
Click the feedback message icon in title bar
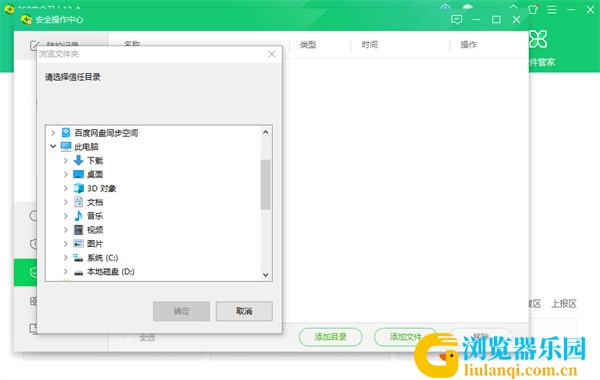(x=457, y=20)
